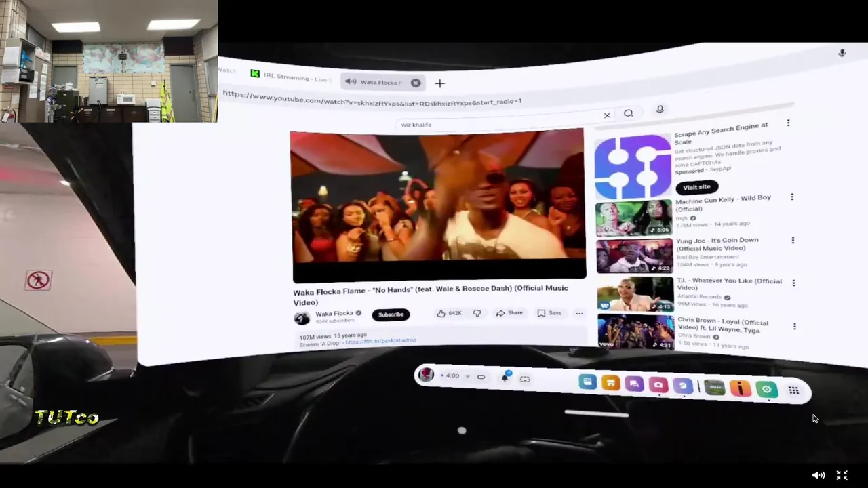Visit site for the SerpApi sponsored ad
This screenshot has height=488, width=868.
[696, 187]
